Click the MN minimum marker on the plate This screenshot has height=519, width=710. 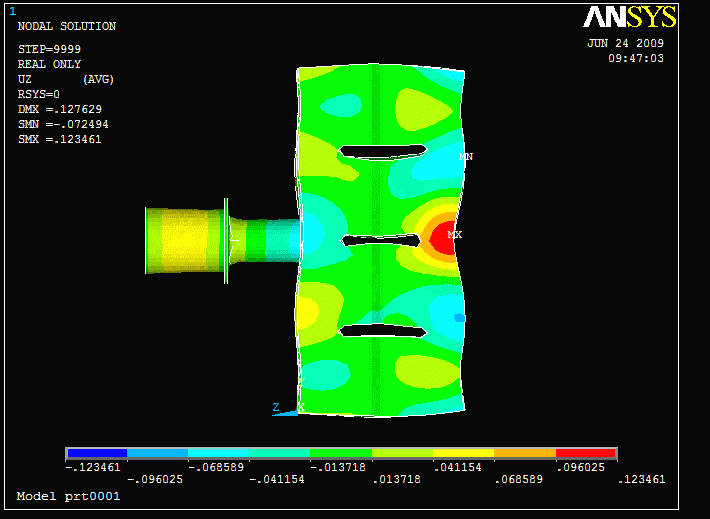[x=465, y=157]
